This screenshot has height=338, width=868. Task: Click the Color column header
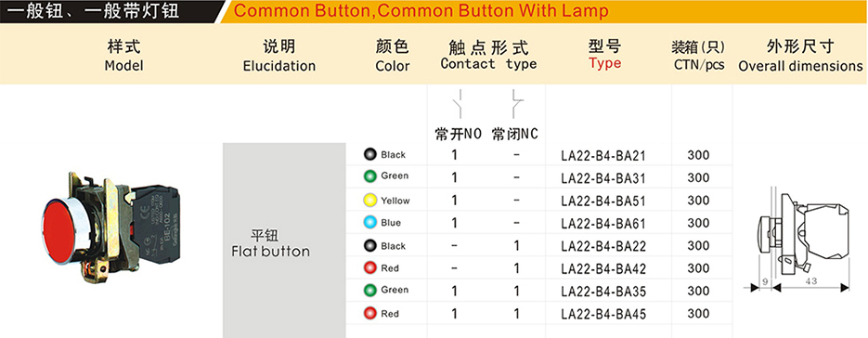point(393,56)
